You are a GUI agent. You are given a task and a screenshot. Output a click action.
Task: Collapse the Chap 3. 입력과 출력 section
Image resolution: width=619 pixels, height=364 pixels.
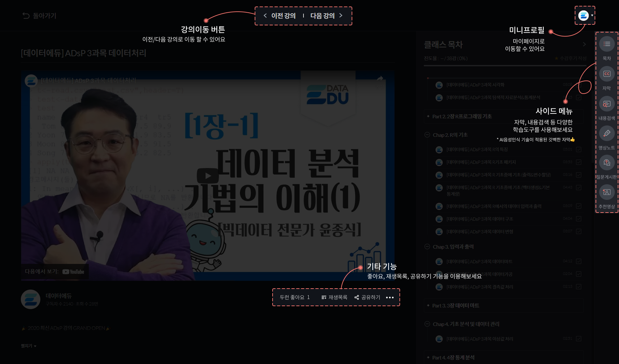(427, 246)
